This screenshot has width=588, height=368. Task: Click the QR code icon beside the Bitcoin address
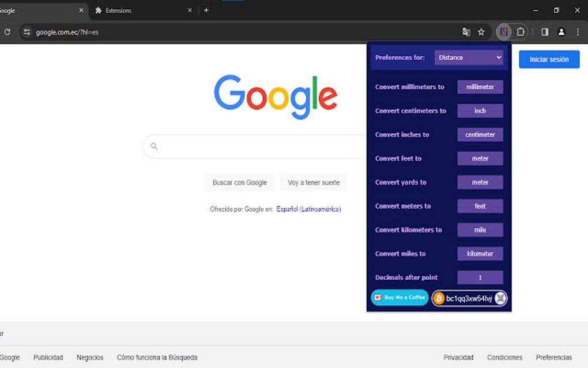(x=501, y=298)
